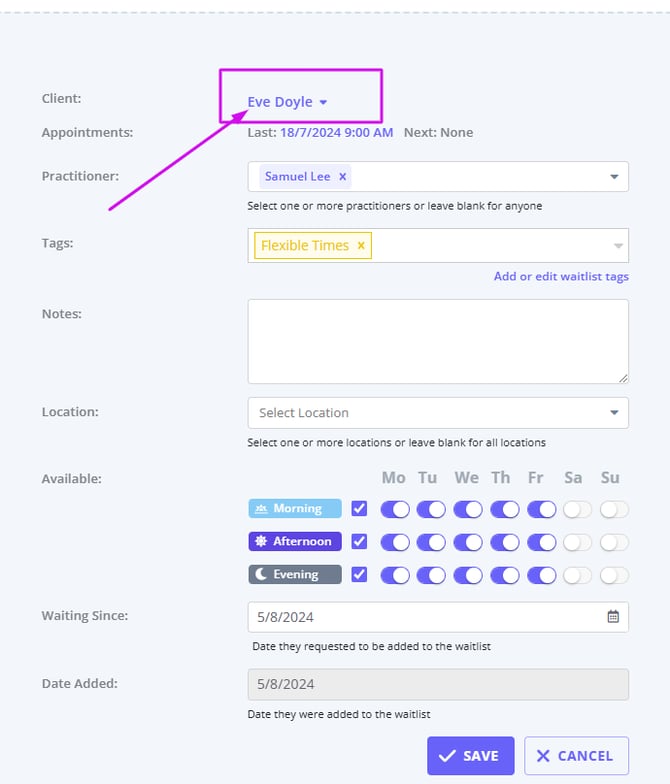Open the Eve Doyle client dropdown
This screenshot has width=670, height=784.
point(288,102)
